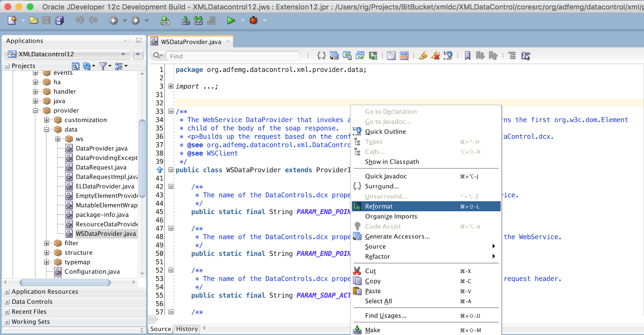Expand the Application Resources section

click(7, 292)
